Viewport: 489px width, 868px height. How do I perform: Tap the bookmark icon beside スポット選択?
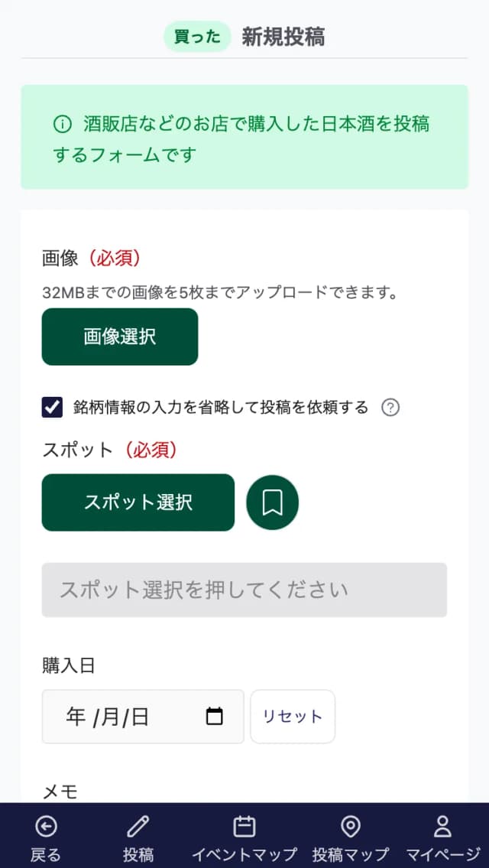[x=272, y=502]
